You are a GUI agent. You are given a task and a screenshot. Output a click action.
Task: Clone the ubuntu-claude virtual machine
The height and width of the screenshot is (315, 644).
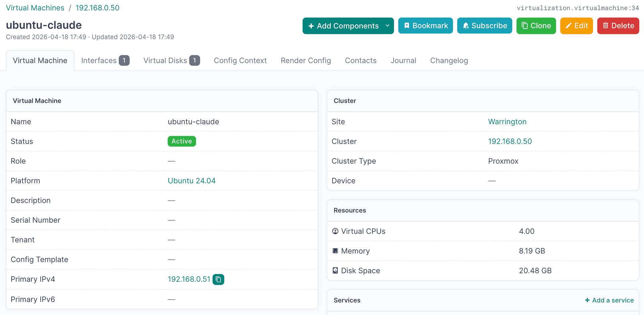(536, 26)
